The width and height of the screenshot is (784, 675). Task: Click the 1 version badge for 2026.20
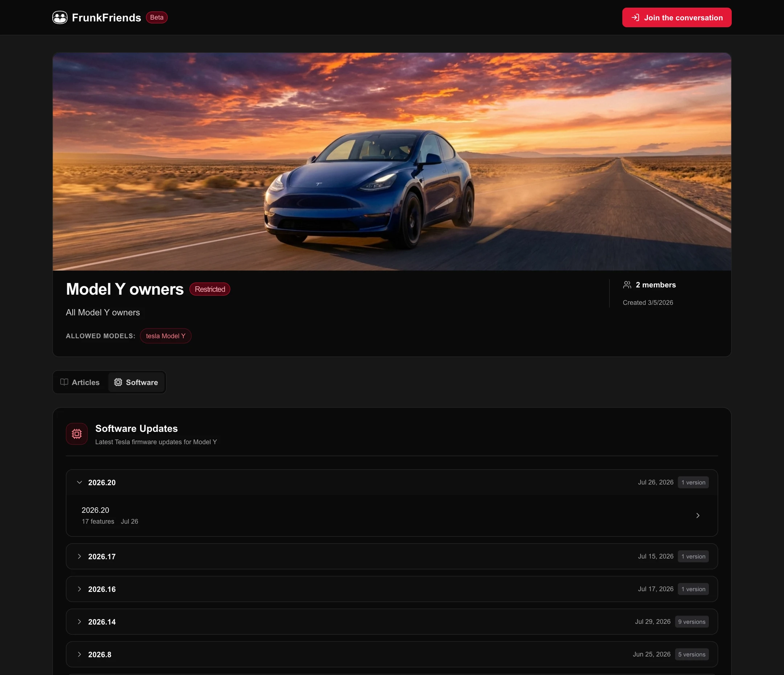pyautogui.click(x=693, y=482)
